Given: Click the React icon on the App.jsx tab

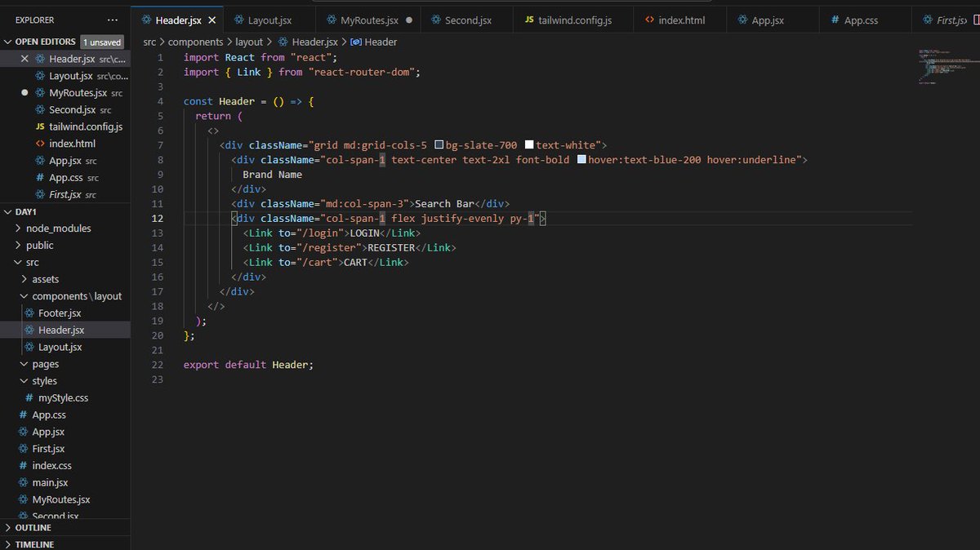Looking at the screenshot, I should (x=742, y=20).
